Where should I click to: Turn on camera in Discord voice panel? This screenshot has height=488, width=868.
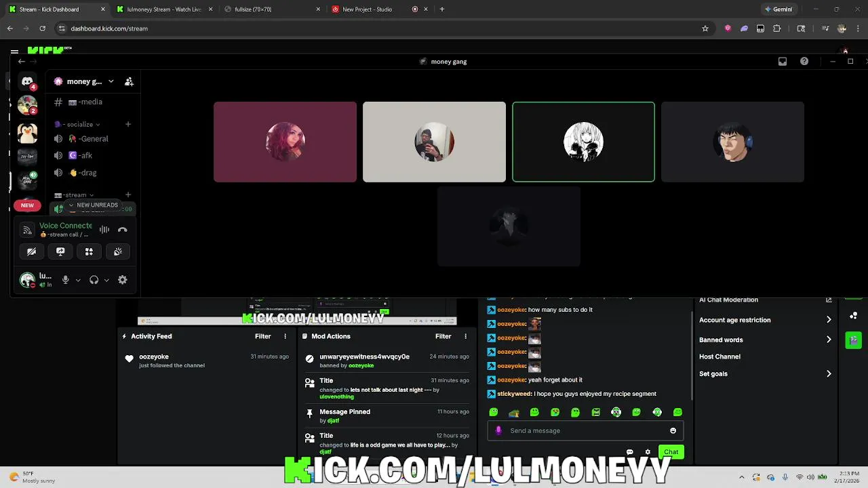pos(32,251)
